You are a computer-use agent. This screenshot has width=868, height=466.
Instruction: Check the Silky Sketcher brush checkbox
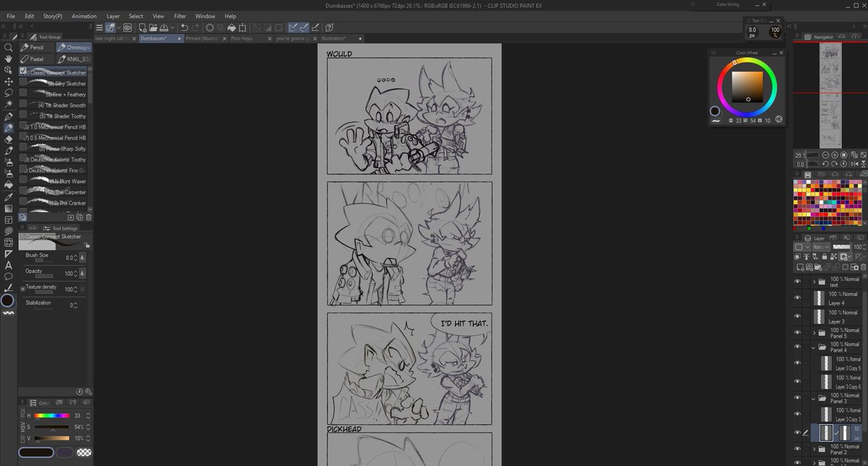[23, 83]
